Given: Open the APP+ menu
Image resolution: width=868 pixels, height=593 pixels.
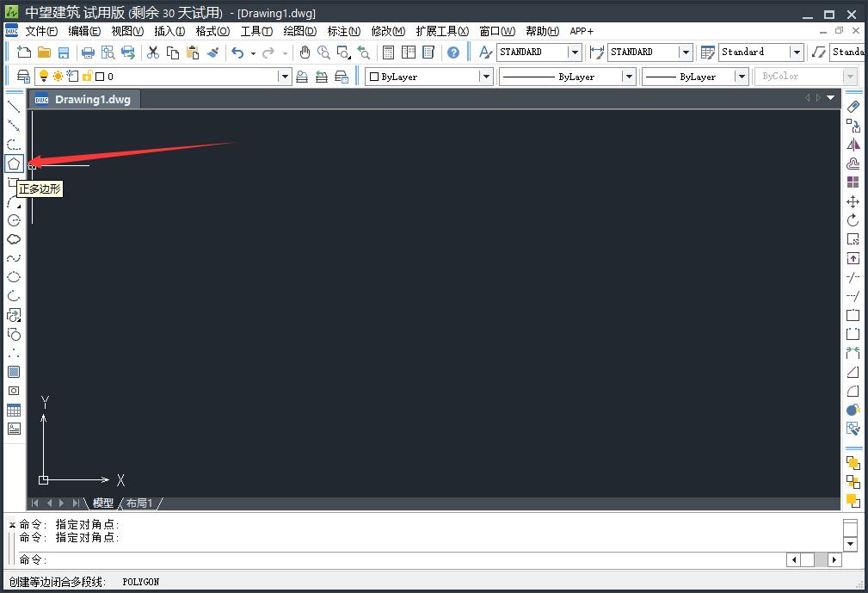Looking at the screenshot, I should pos(582,31).
